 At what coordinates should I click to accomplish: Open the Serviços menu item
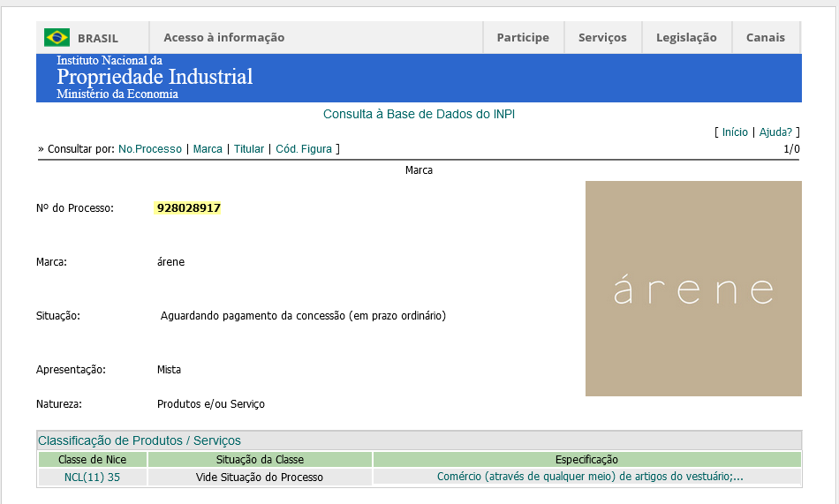[x=602, y=37]
